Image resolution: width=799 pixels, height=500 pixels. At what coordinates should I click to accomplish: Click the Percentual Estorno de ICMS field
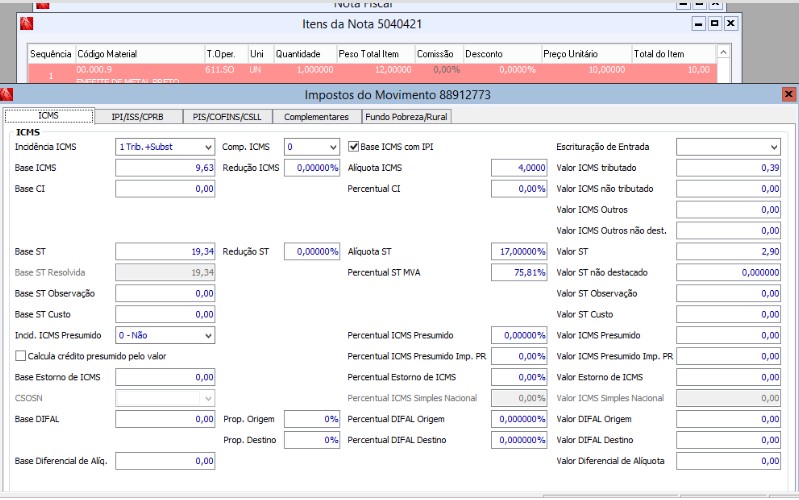click(519, 377)
